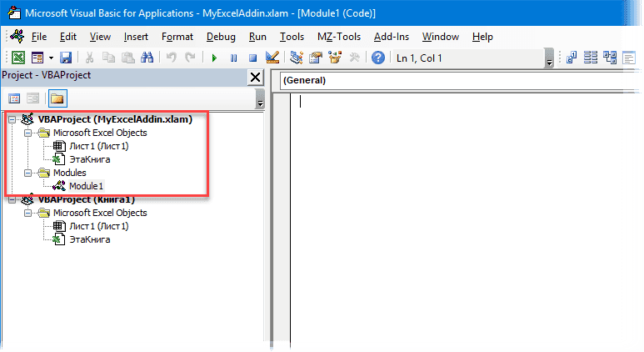Collapse the VBAProject (MyExcelAddin.xlam) node
Screen dimensions: 644x352
click(x=12, y=119)
